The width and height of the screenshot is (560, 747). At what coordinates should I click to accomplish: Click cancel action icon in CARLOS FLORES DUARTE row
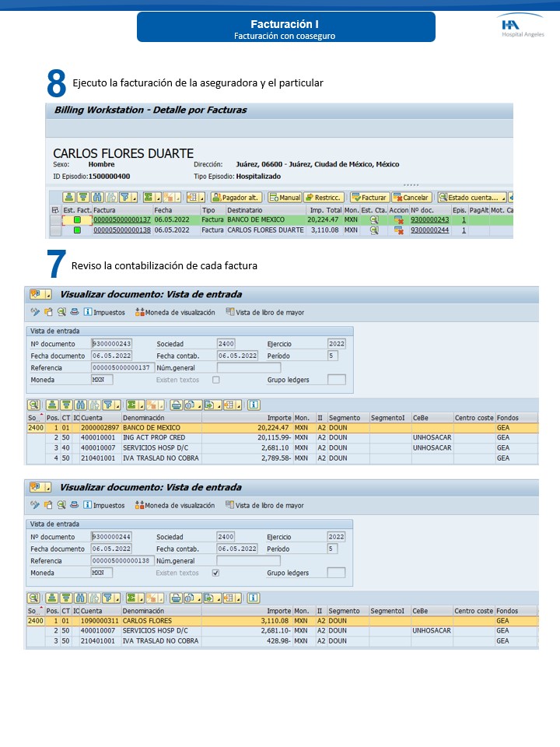point(399,230)
